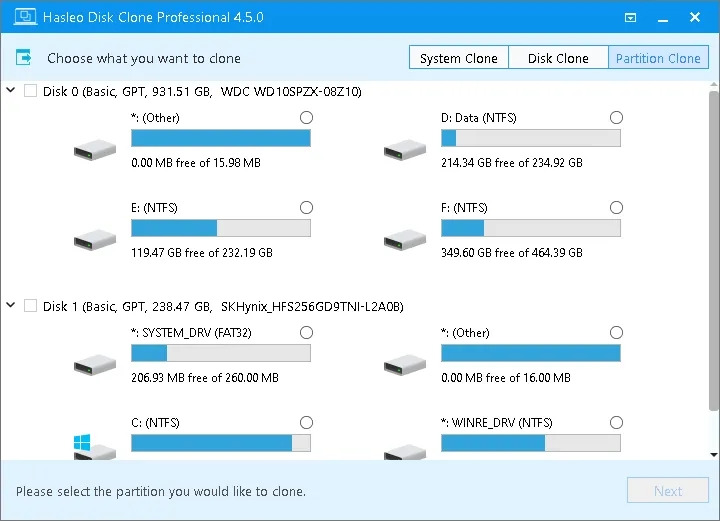This screenshot has width=720, height=521.
Task: Collapse the Disk 1 partition list
Action: (11, 305)
